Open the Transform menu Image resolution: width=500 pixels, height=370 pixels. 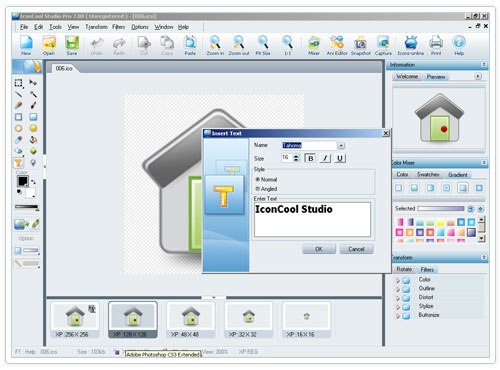click(x=96, y=27)
